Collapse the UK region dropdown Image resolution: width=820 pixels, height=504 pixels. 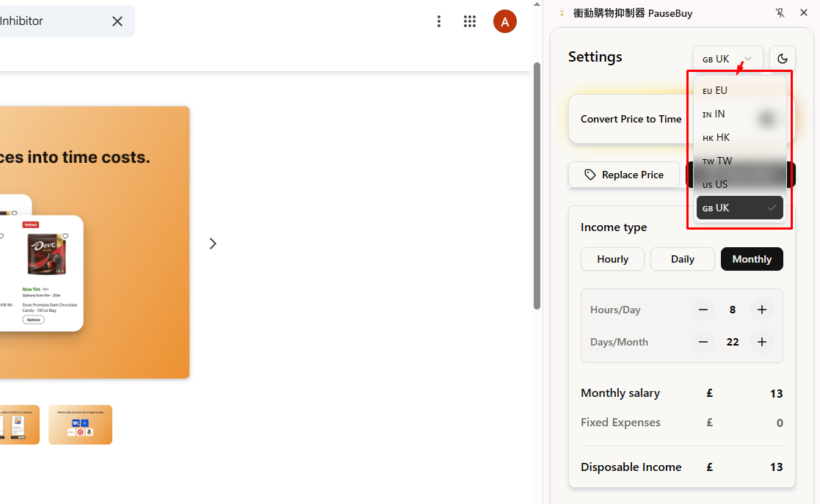[x=728, y=59]
